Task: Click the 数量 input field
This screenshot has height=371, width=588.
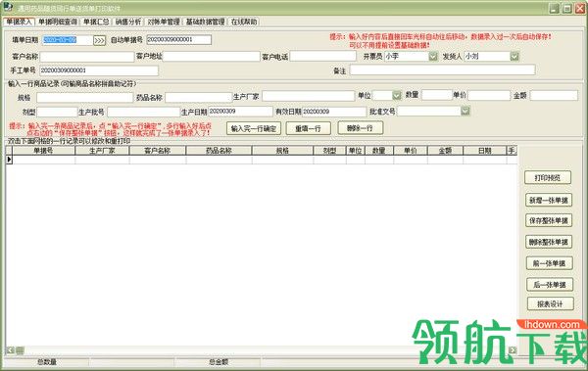Action: (436, 95)
